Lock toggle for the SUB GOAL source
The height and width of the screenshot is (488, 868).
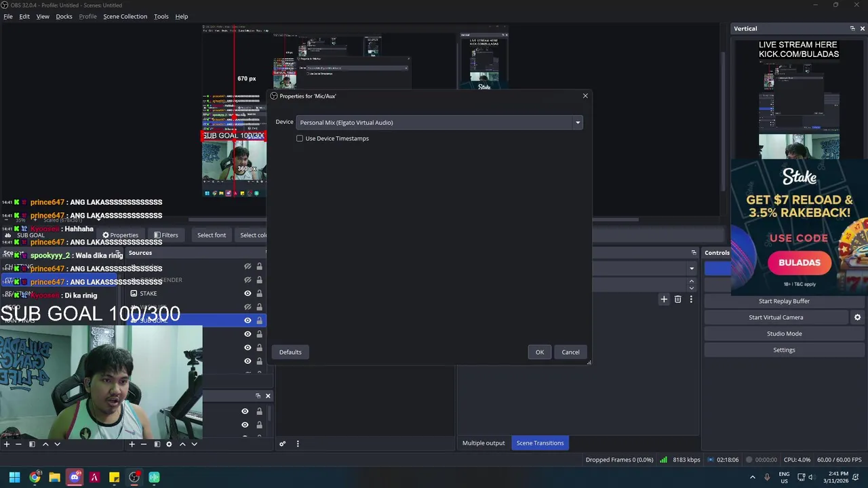coord(259,321)
